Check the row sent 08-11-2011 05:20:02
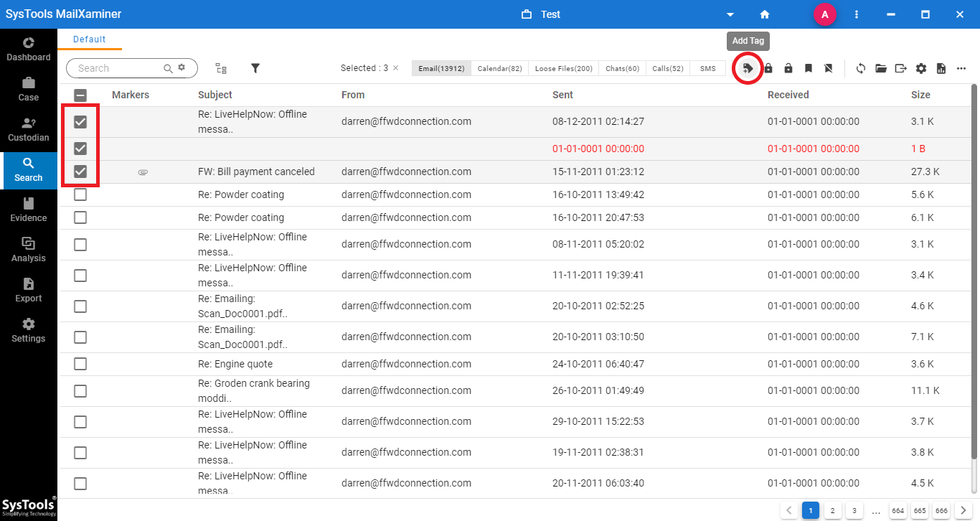 click(x=80, y=245)
